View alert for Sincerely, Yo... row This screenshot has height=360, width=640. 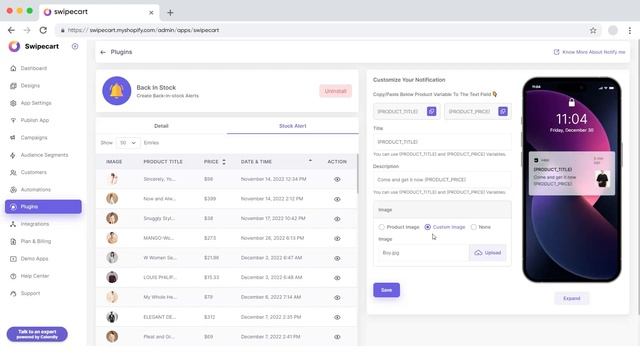(337, 180)
